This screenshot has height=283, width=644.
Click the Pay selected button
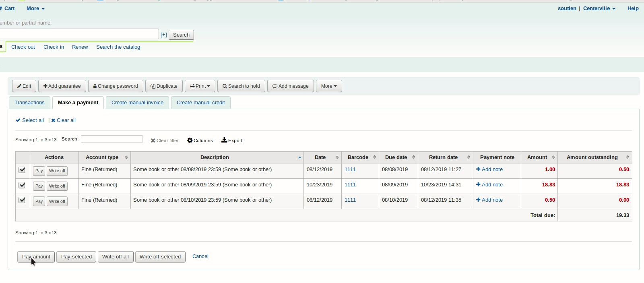(76, 257)
